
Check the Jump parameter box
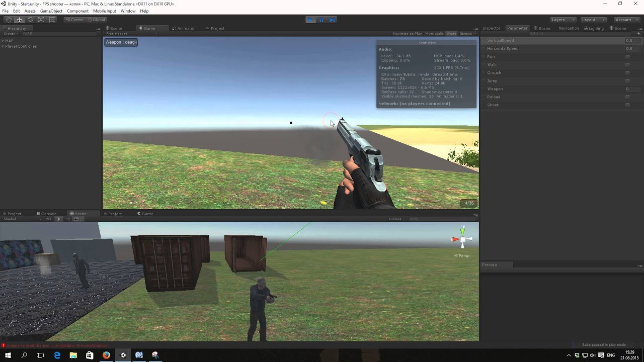tap(627, 81)
